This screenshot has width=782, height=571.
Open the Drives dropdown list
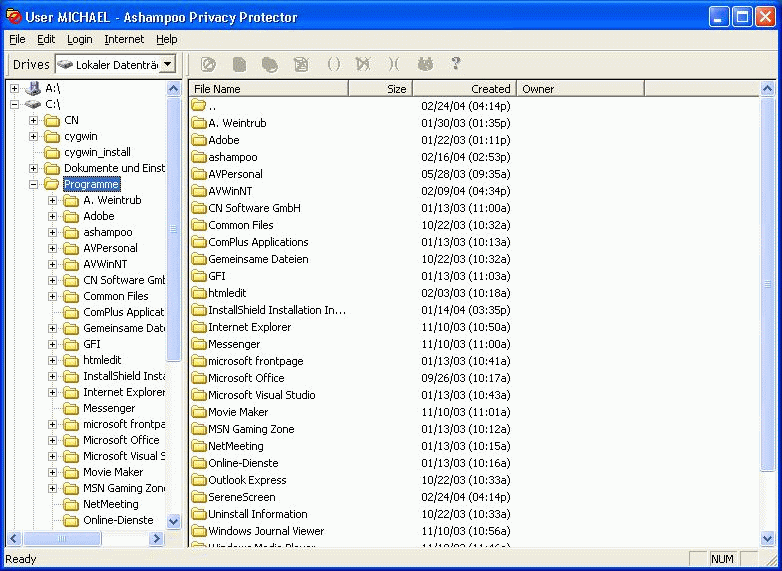click(x=168, y=64)
